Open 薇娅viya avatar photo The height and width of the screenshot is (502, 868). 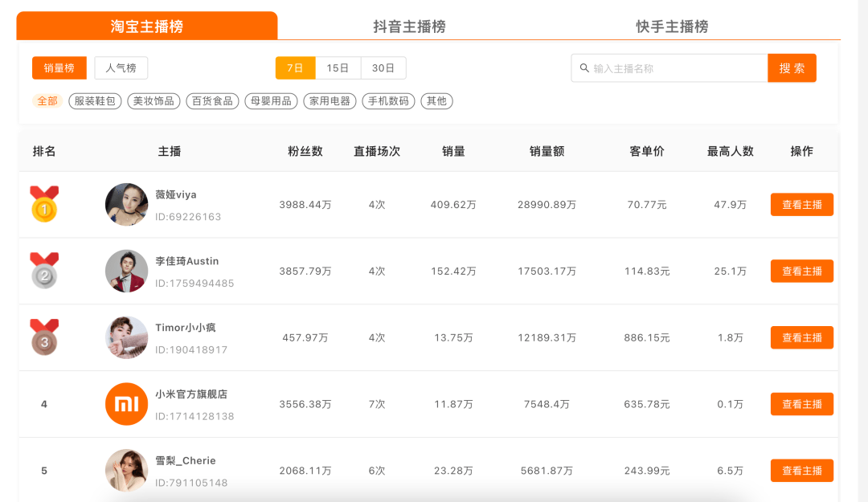[x=127, y=204]
